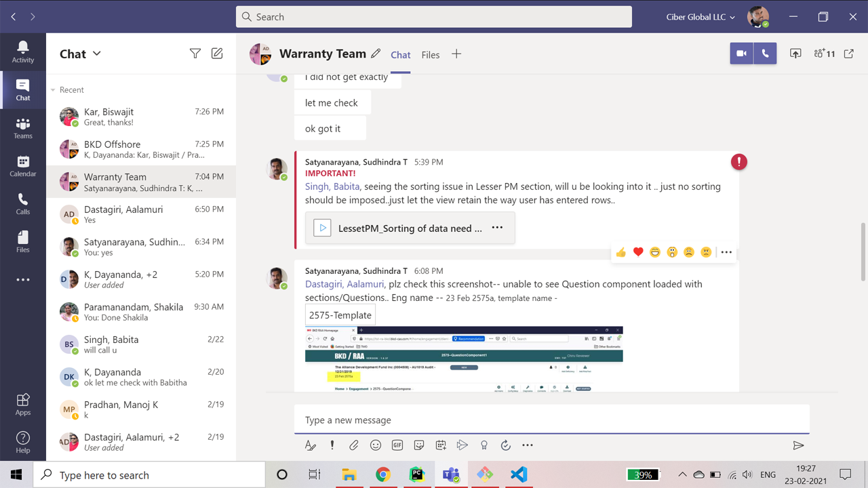Open the 2575-Template attachment link
The width and height of the screenshot is (868, 488).
coord(340,315)
